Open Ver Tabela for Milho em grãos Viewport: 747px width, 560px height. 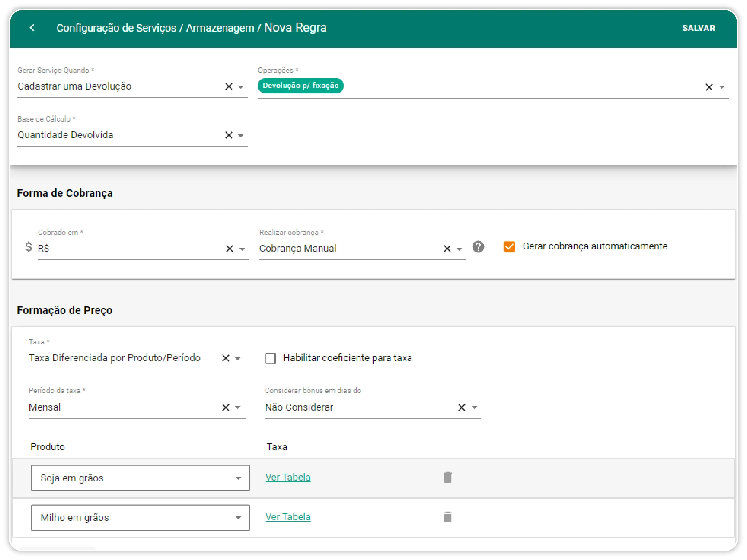(x=288, y=517)
